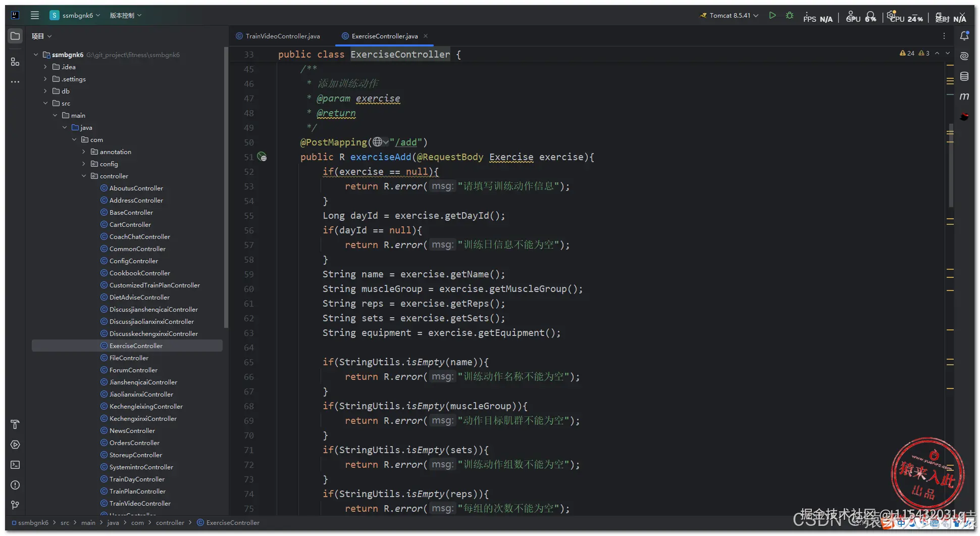Start debugging with the bug icon
This screenshot has height=536, width=980.
(790, 16)
